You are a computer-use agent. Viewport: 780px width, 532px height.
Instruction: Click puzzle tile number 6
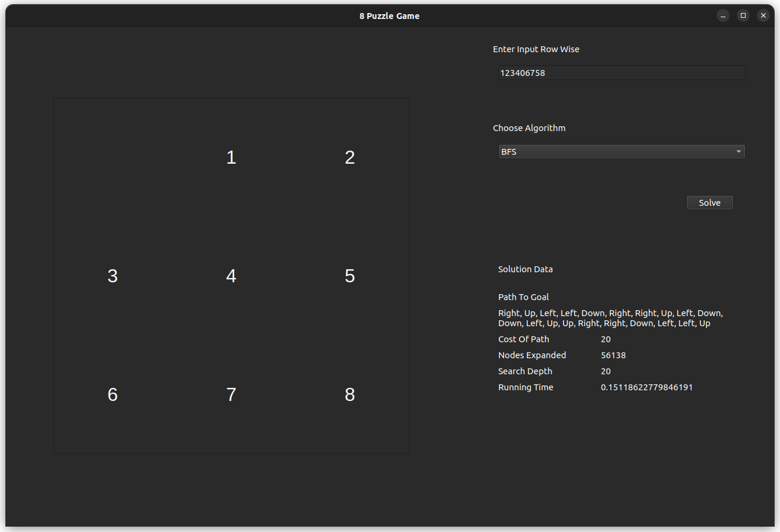(113, 394)
